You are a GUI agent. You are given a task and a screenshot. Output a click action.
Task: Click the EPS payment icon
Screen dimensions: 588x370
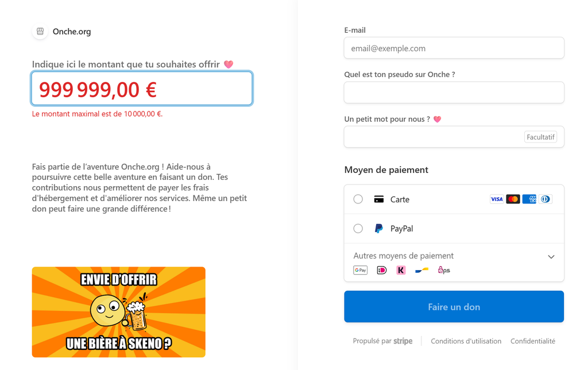(444, 270)
